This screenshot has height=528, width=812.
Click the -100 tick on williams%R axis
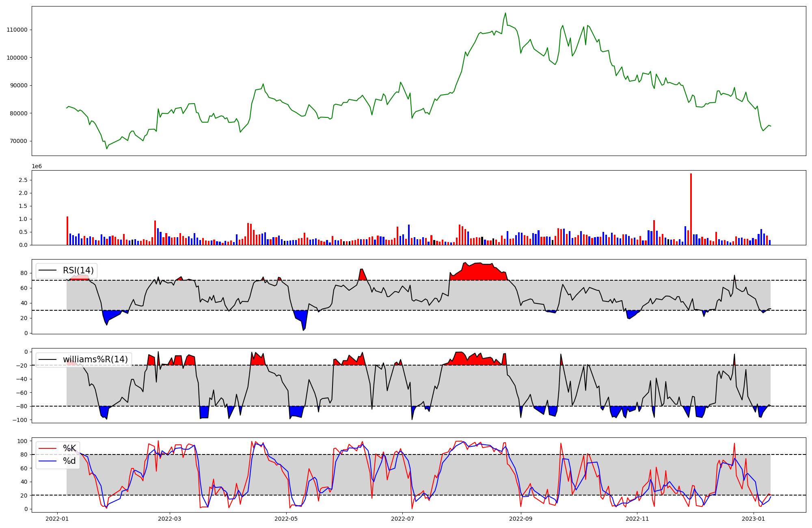(x=20, y=420)
